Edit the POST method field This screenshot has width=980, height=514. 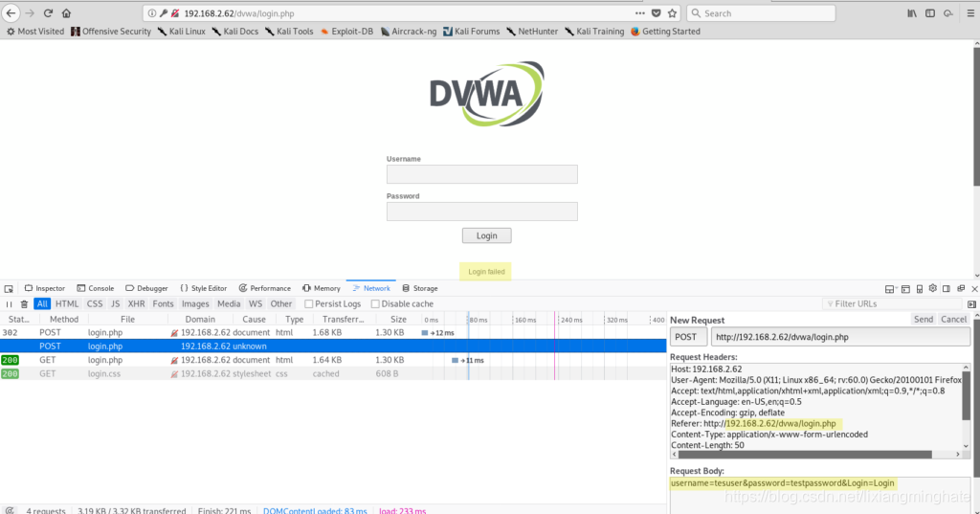[689, 337]
